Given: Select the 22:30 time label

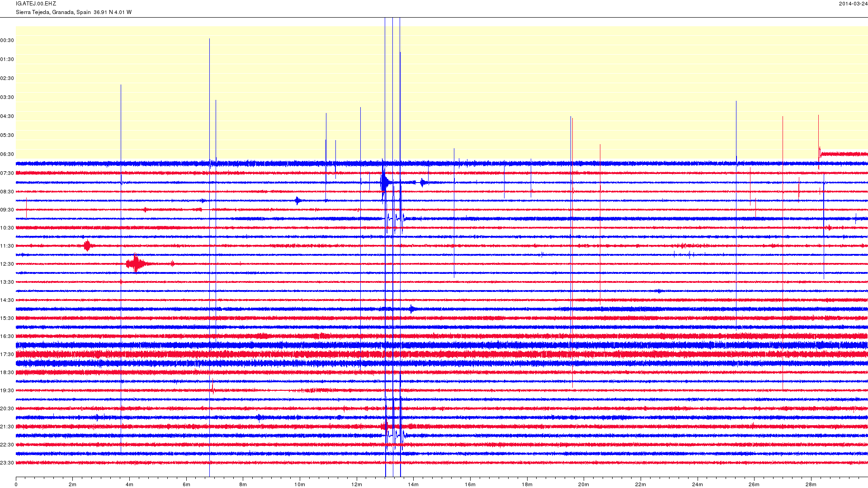Looking at the screenshot, I should 7,445.
